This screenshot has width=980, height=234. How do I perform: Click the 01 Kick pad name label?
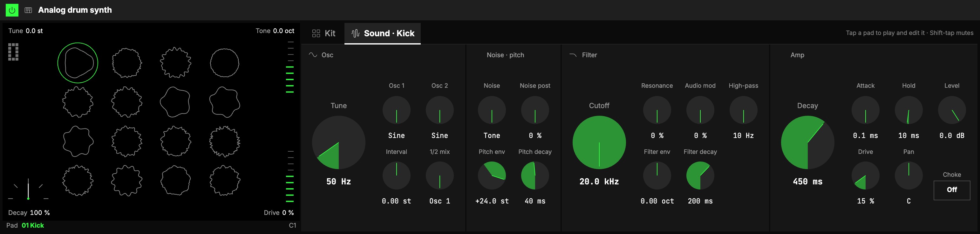point(33,226)
